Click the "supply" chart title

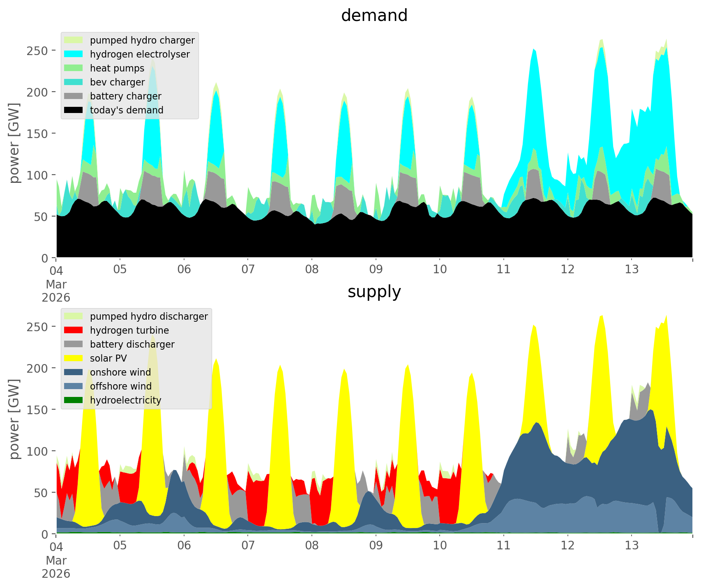[x=374, y=292]
